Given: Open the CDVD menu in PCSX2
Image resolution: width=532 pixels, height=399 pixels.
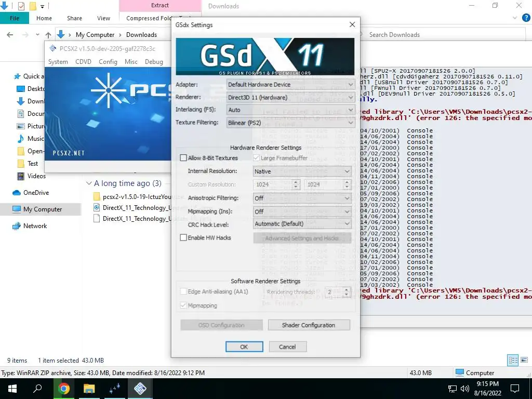Looking at the screenshot, I should [x=83, y=62].
